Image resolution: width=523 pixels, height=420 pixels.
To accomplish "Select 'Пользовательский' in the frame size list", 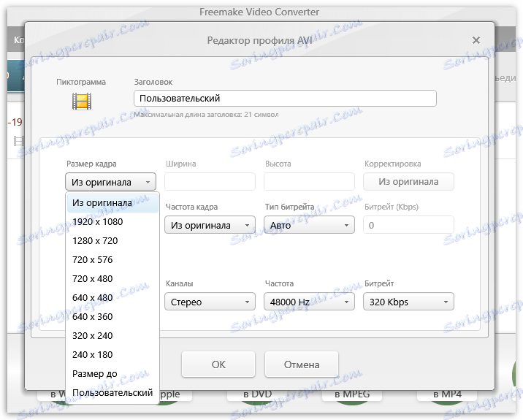I will pos(112,393).
